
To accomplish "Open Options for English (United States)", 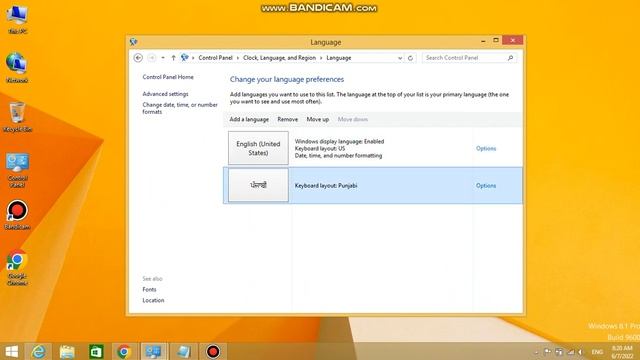I will pos(486,148).
